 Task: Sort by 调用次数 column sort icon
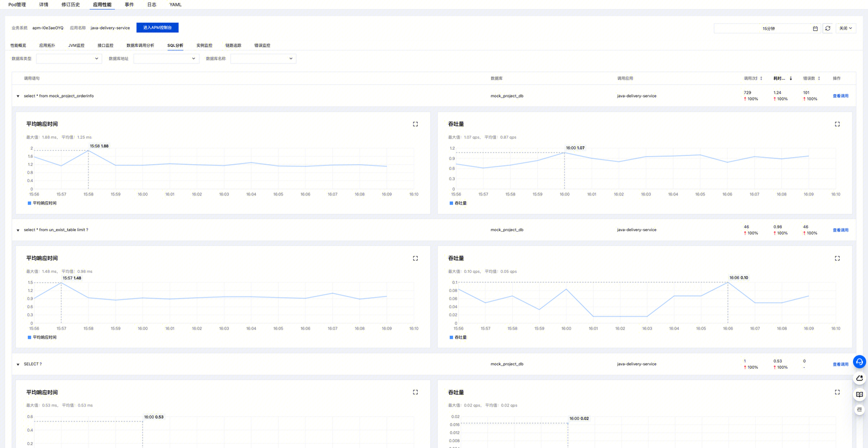coord(761,79)
